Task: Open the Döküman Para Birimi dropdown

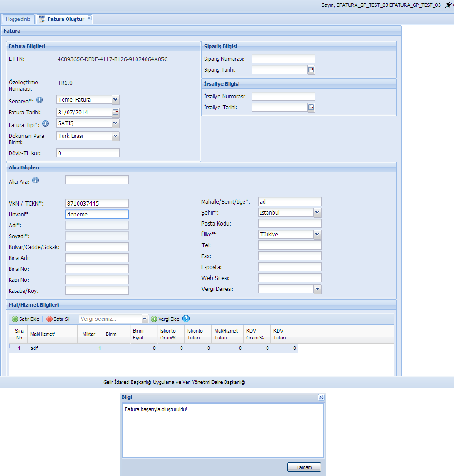Action: [115, 136]
